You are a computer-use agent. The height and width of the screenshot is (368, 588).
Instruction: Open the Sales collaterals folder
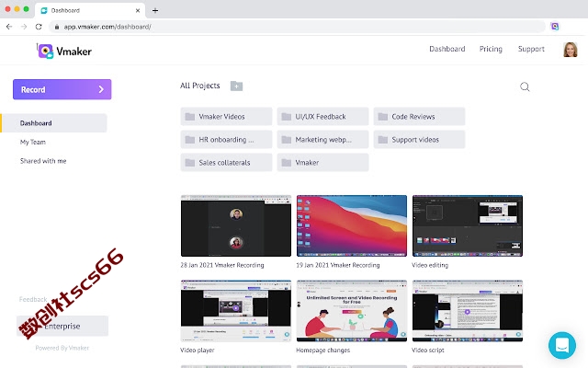click(x=226, y=162)
